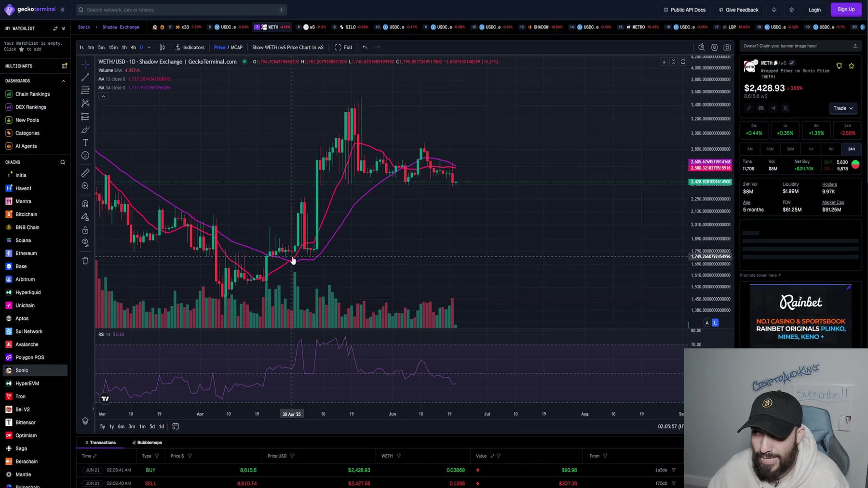
Task: Filter the From address column
Action: coord(605,456)
